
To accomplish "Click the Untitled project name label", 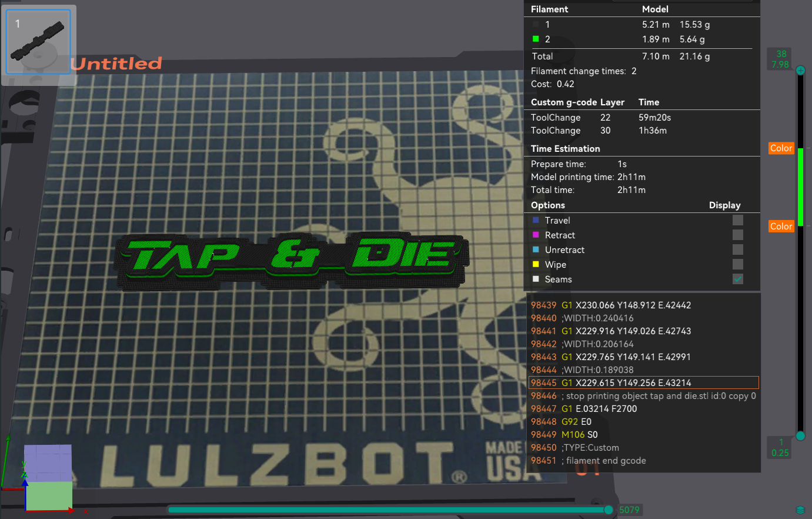I will pyautogui.click(x=116, y=64).
